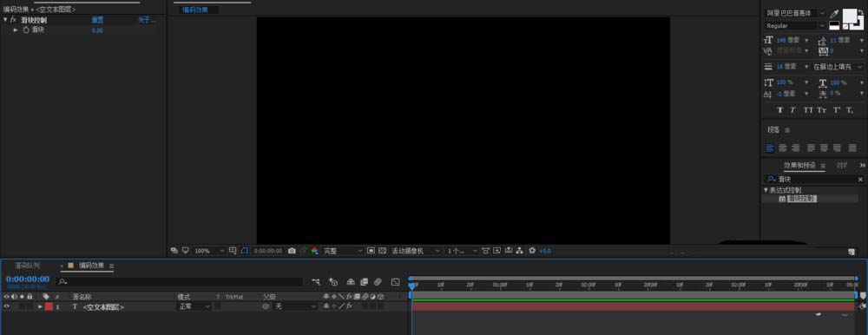The width and height of the screenshot is (868, 335).
Task: Open the 1个 view layout dropdown
Action: (463, 251)
